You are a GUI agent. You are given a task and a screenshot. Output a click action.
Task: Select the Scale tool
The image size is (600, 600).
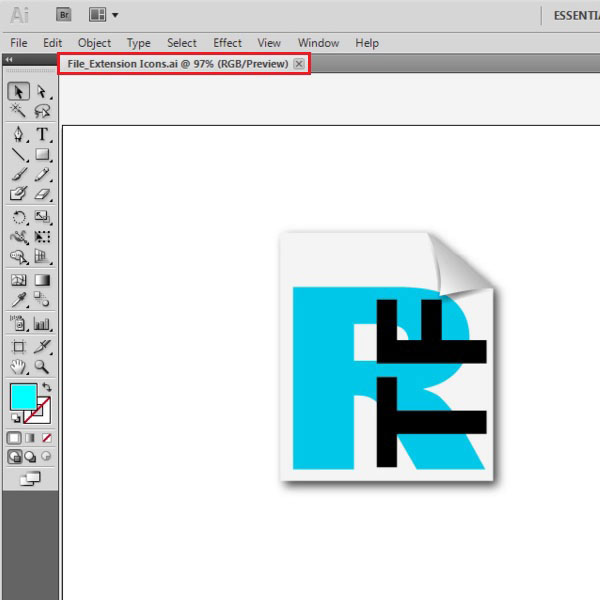42,217
